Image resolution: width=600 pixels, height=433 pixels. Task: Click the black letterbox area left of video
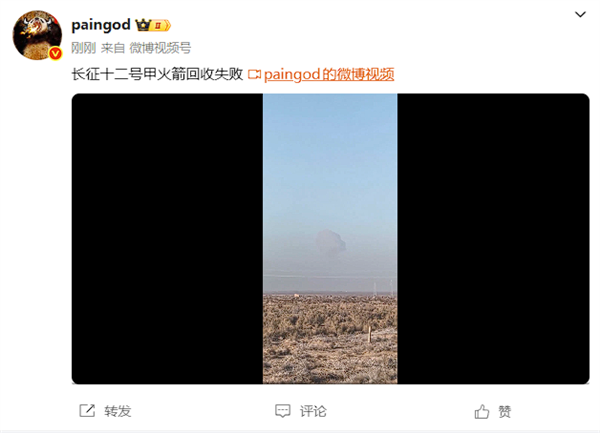167,238
